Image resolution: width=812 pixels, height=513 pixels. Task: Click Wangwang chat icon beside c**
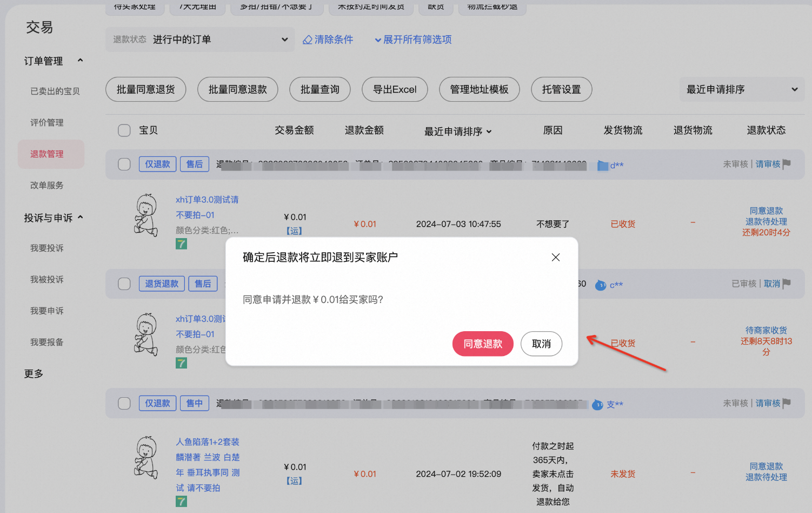(601, 285)
